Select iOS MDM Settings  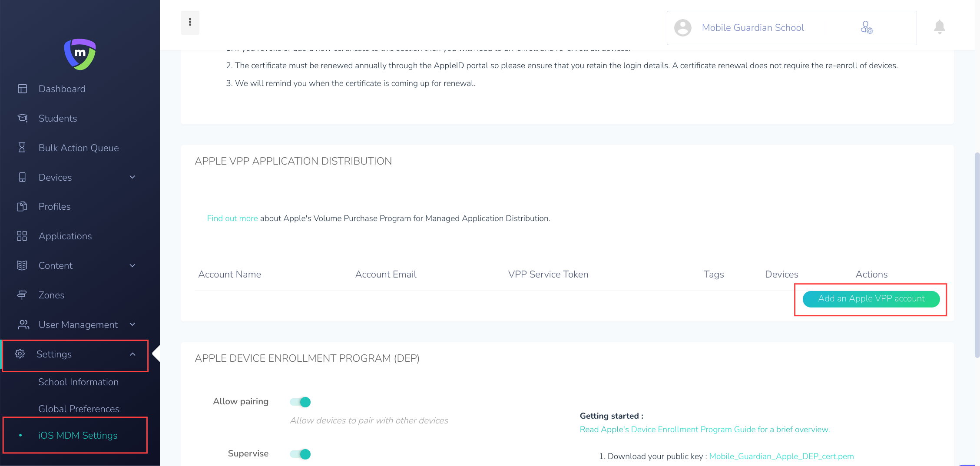coord(78,435)
